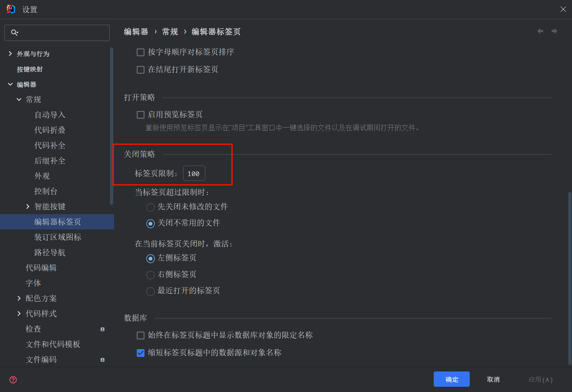Toggle 启用预览标签页 checkbox
572x392 pixels.
(x=140, y=115)
